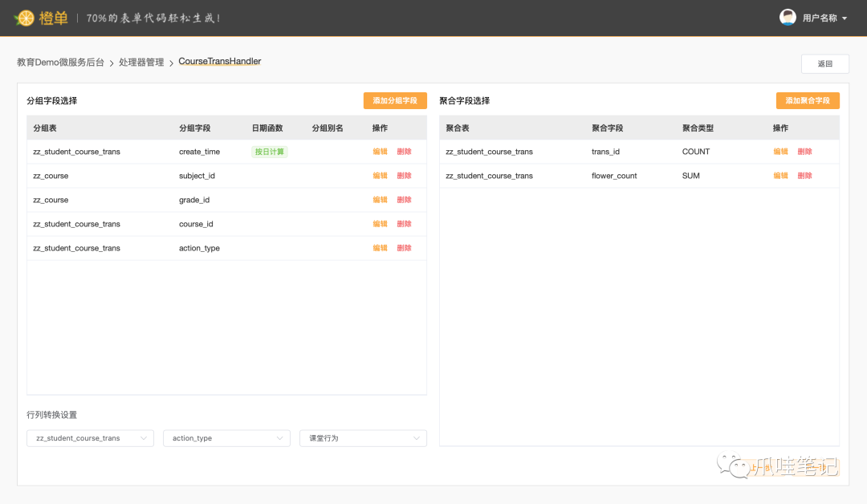Select the subject_id field cell
Viewport: 867px width, 504px height.
pos(197,176)
